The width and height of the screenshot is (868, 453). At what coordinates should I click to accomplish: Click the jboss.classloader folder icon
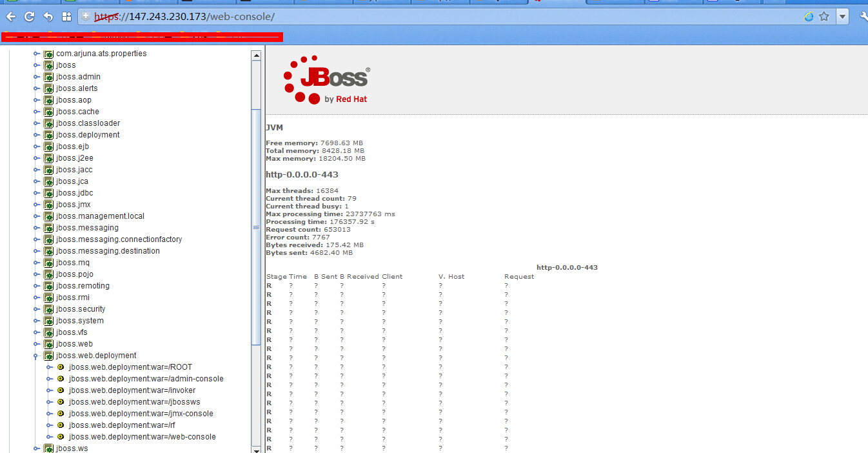pyautogui.click(x=48, y=123)
